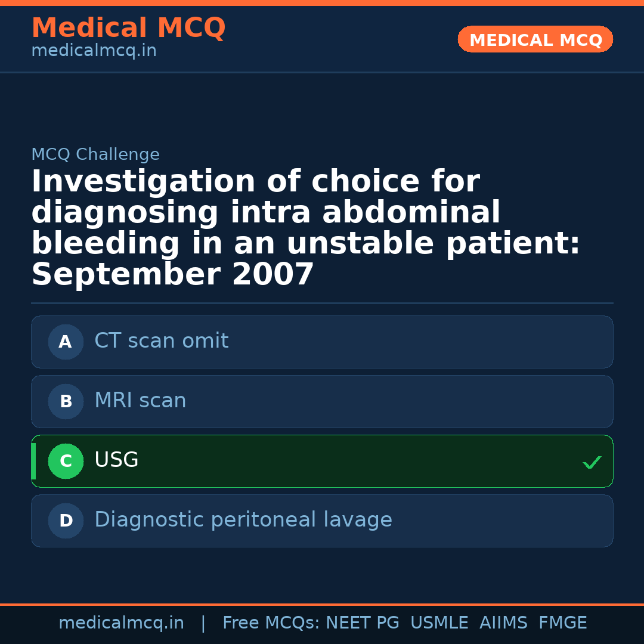
Task: Open the Medical MCQ title logo
Action: (x=128, y=28)
